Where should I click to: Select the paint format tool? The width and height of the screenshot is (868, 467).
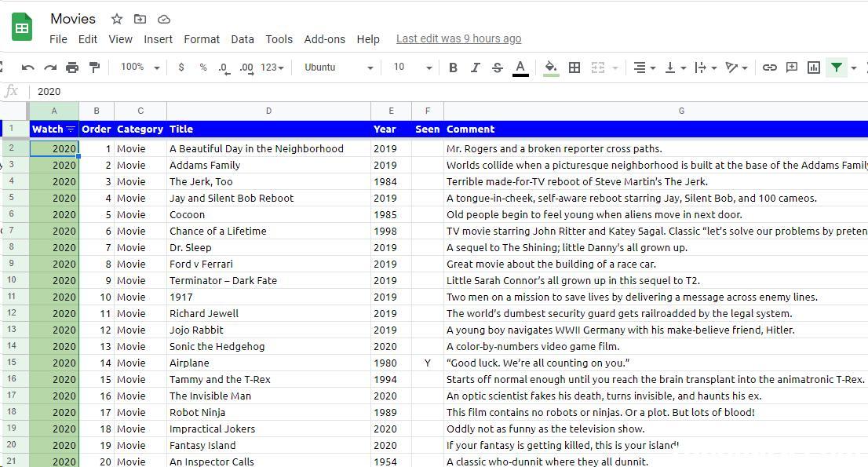pyautogui.click(x=95, y=67)
